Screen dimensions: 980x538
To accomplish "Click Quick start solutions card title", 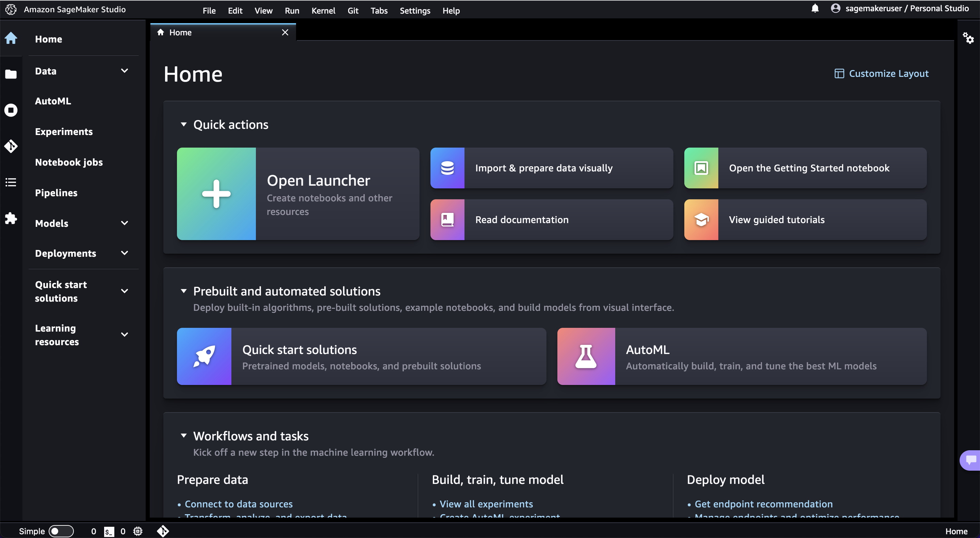I will click(299, 349).
